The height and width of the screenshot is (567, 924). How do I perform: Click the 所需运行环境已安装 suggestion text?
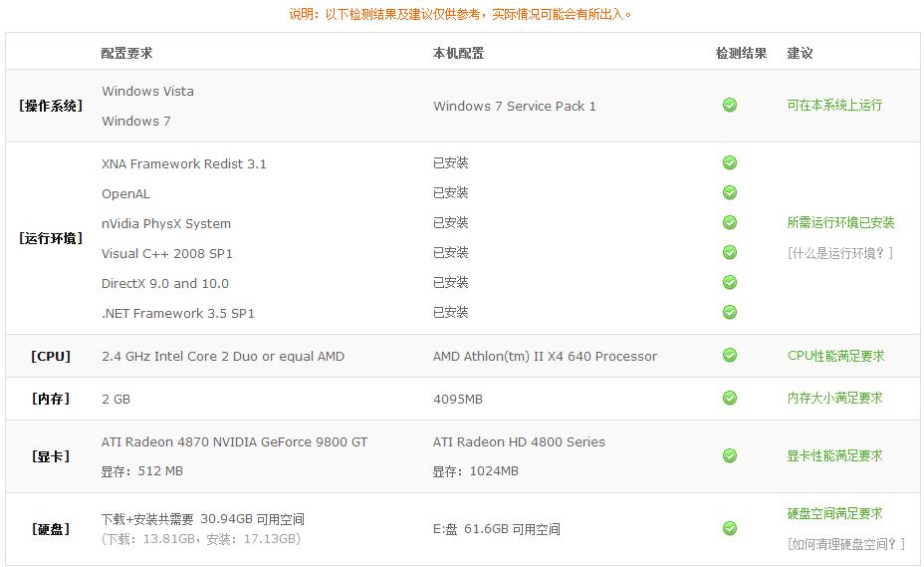pyautogui.click(x=841, y=222)
